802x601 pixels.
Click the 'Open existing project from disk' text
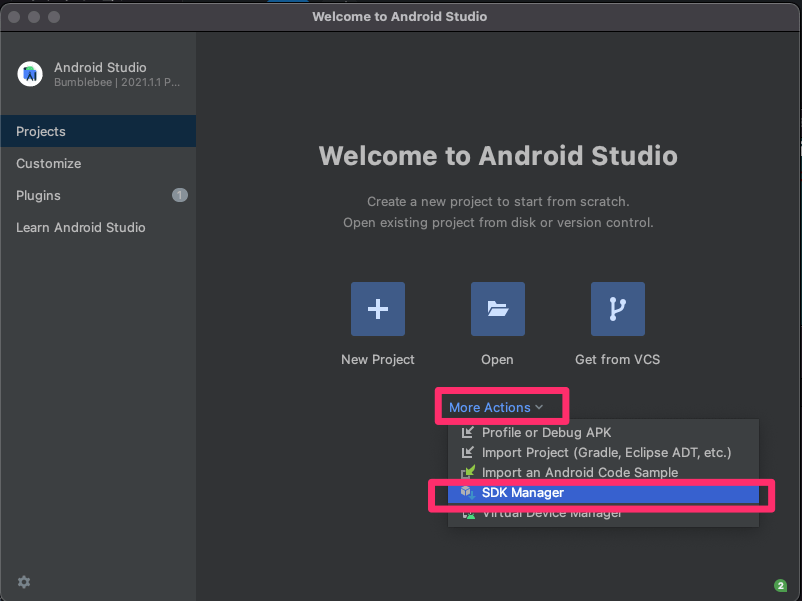498,222
